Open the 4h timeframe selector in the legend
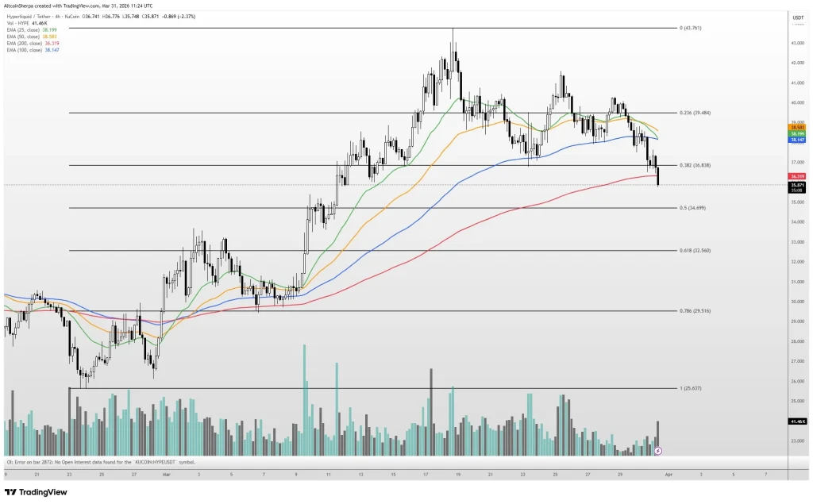Screen dimensions: 813x504 point(58,16)
